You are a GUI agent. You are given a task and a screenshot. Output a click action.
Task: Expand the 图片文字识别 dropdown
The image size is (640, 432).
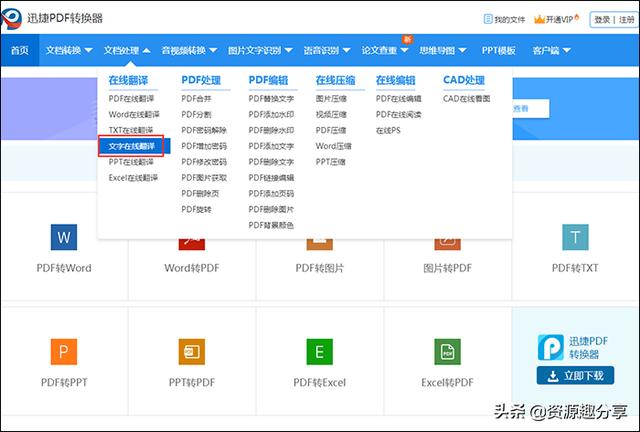coord(260,50)
